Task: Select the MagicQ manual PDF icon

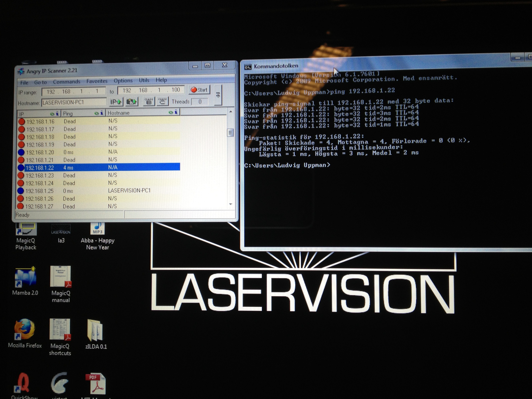Action: tap(61, 284)
